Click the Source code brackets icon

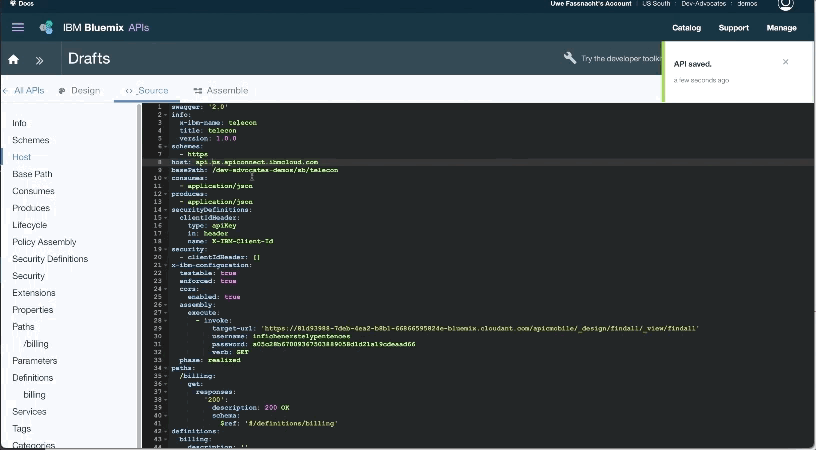tap(129, 91)
